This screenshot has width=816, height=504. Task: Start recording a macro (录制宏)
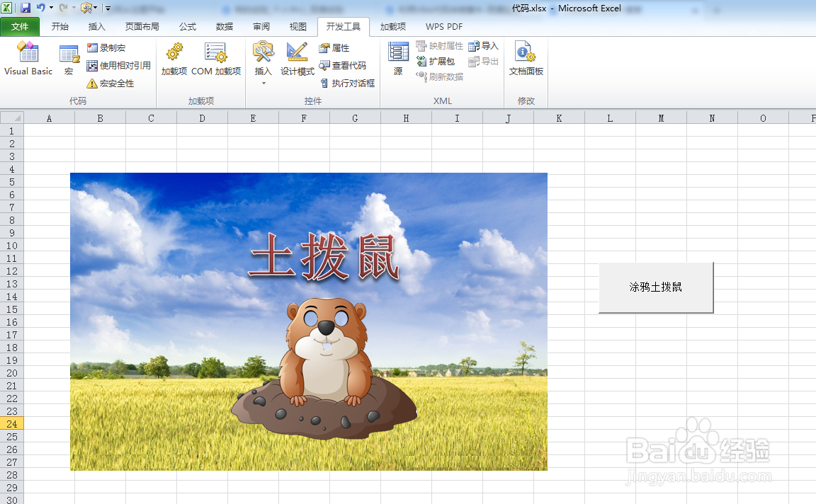tap(106, 48)
